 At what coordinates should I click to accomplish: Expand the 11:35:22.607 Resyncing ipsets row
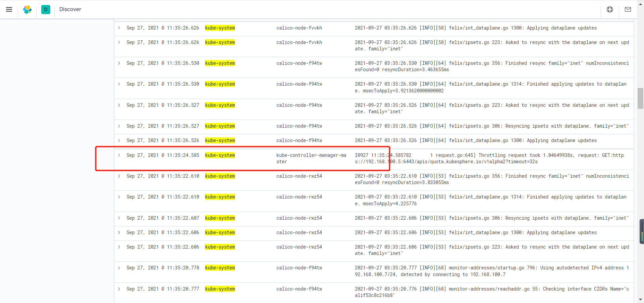(119, 218)
